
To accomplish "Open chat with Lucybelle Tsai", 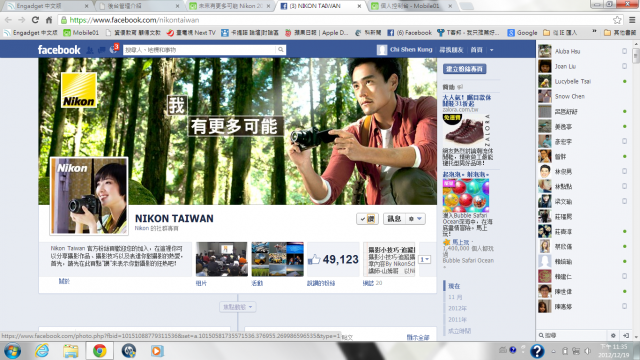I will (x=582, y=81).
